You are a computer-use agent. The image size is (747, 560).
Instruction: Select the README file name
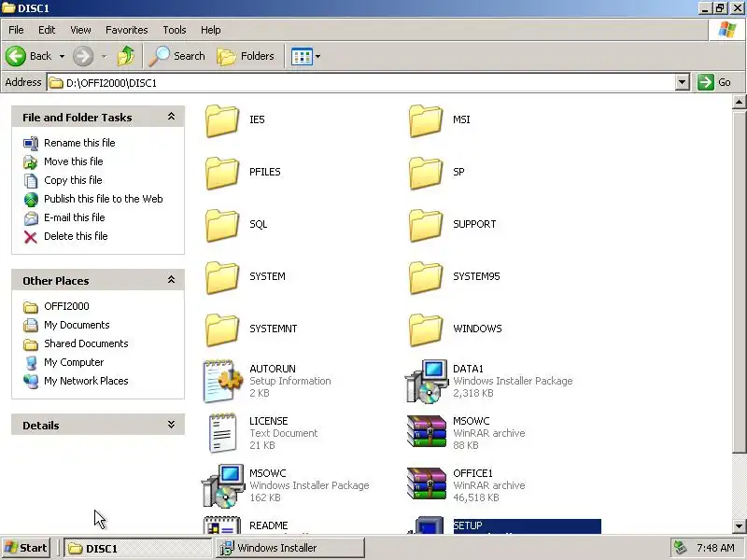click(269, 525)
